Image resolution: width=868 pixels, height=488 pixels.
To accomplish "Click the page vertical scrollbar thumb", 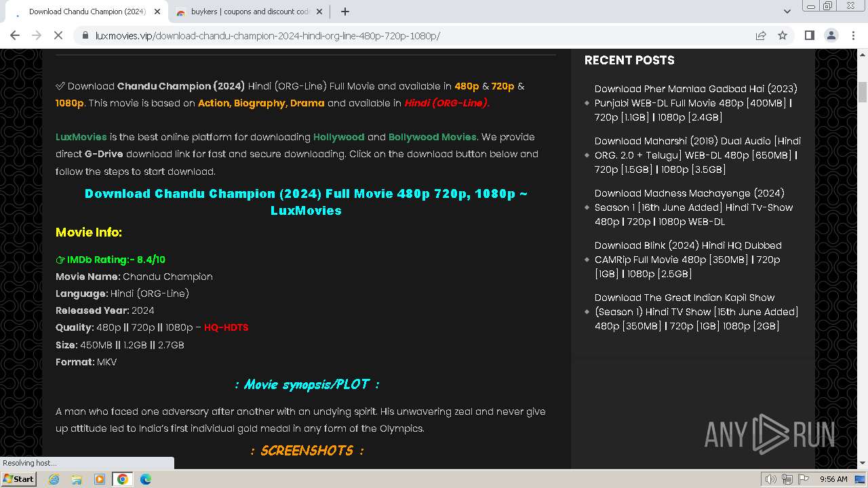I will [x=863, y=91].
